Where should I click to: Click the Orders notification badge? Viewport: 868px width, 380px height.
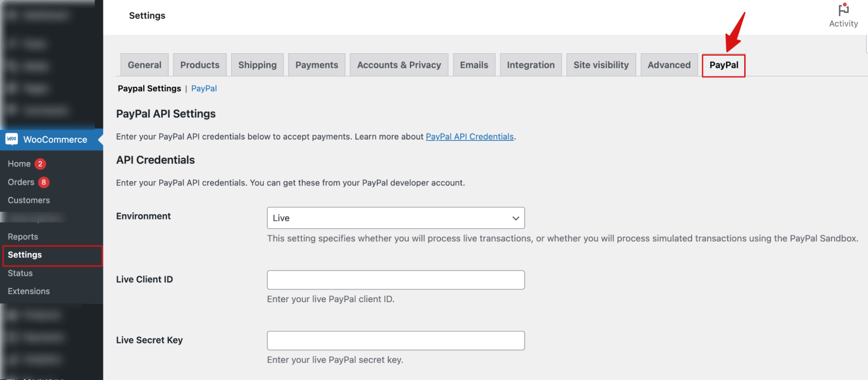(x=44, y=182)
